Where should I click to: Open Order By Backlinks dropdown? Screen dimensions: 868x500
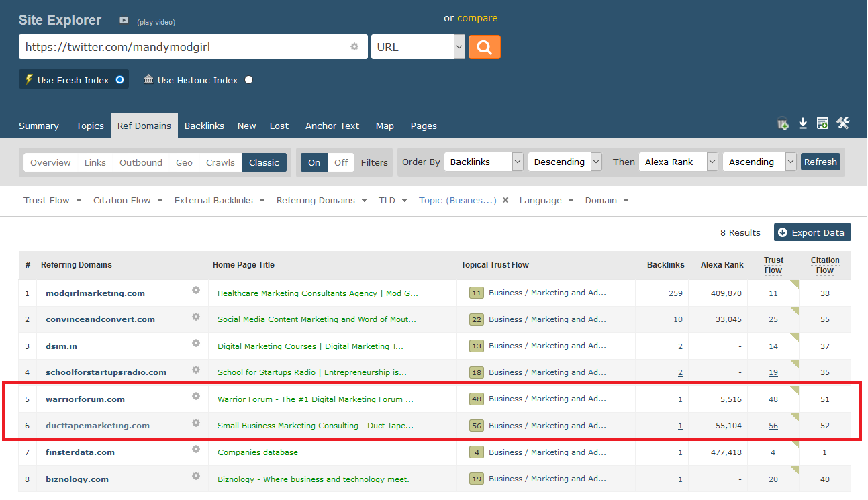coord(483,162)
